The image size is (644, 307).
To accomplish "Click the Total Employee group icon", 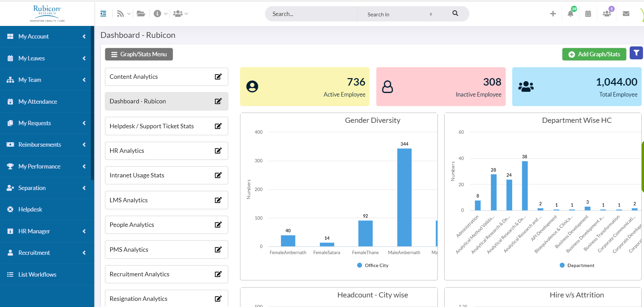I will 526,87.
